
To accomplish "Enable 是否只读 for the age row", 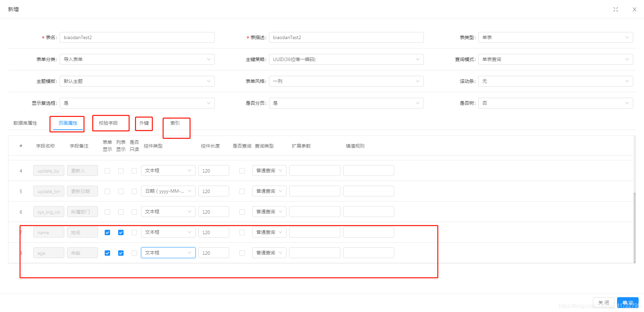I will (134, 253).
